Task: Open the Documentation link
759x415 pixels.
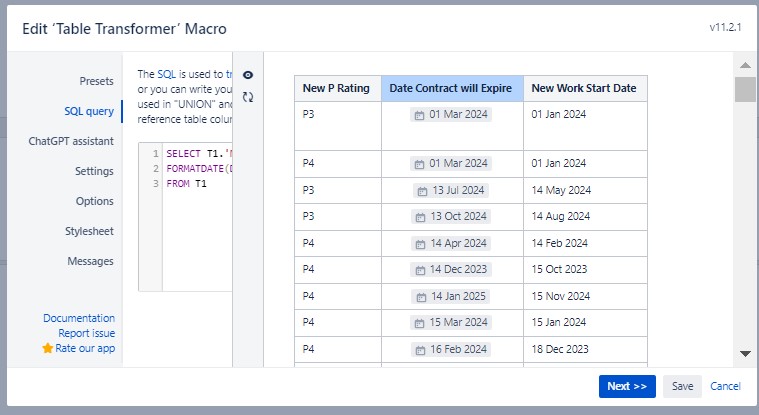Action: [79, 318]
